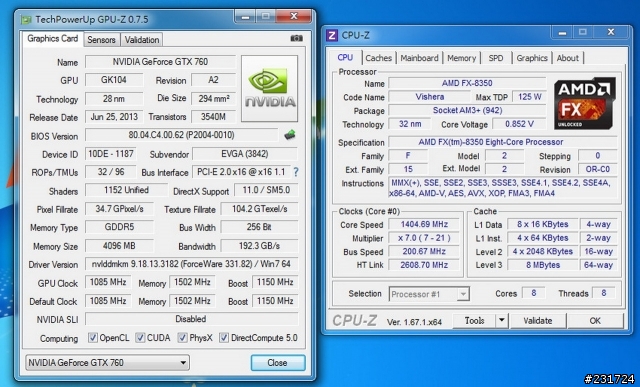
Task: Click the Technology value 28 nm
Action: tap(113, 98)
